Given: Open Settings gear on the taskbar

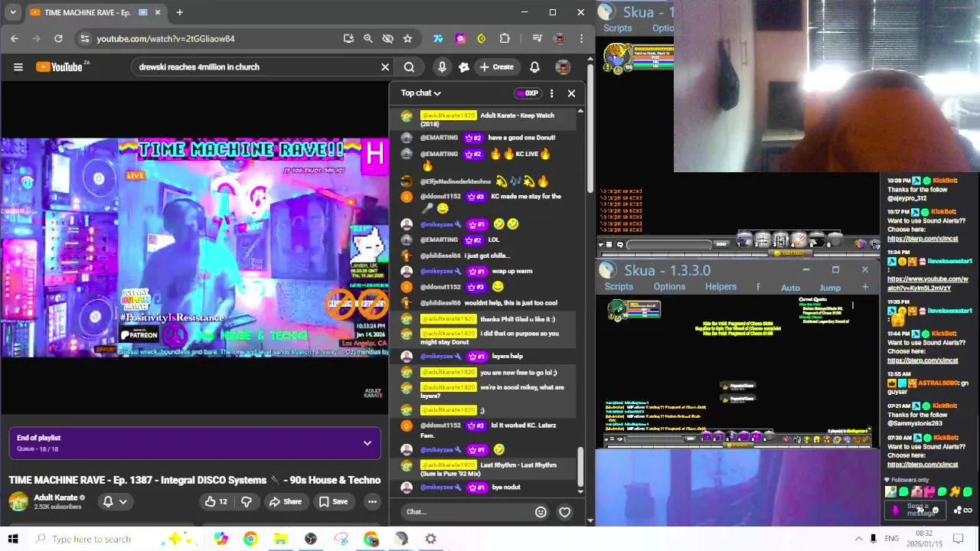Looking at the screenshot, I should 431,539.
